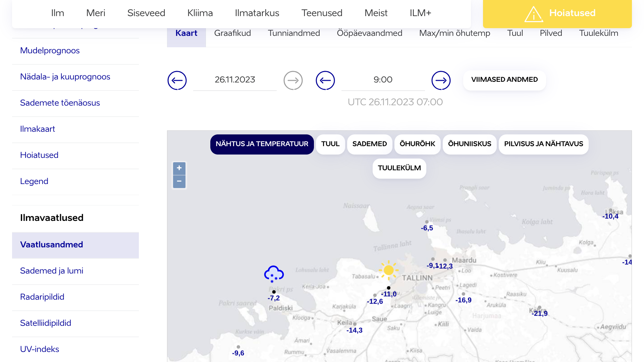
Task: Open the yellow Hoiatused warning button
Action: [x=557, y=13]
